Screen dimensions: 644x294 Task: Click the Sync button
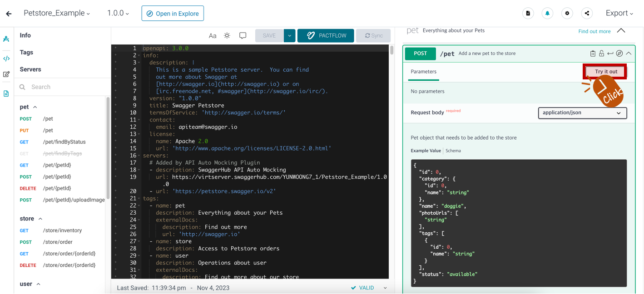pyautogui.click(x=373, y=35)
